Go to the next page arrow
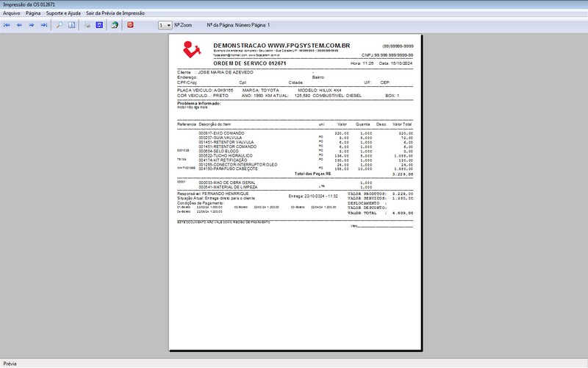Screen dimensions: 588x368 click(32, 25)
